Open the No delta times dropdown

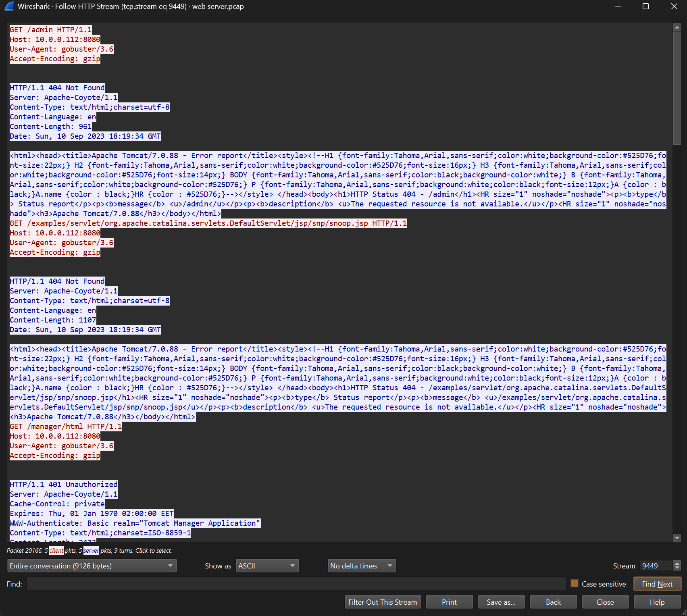point(362,566)
